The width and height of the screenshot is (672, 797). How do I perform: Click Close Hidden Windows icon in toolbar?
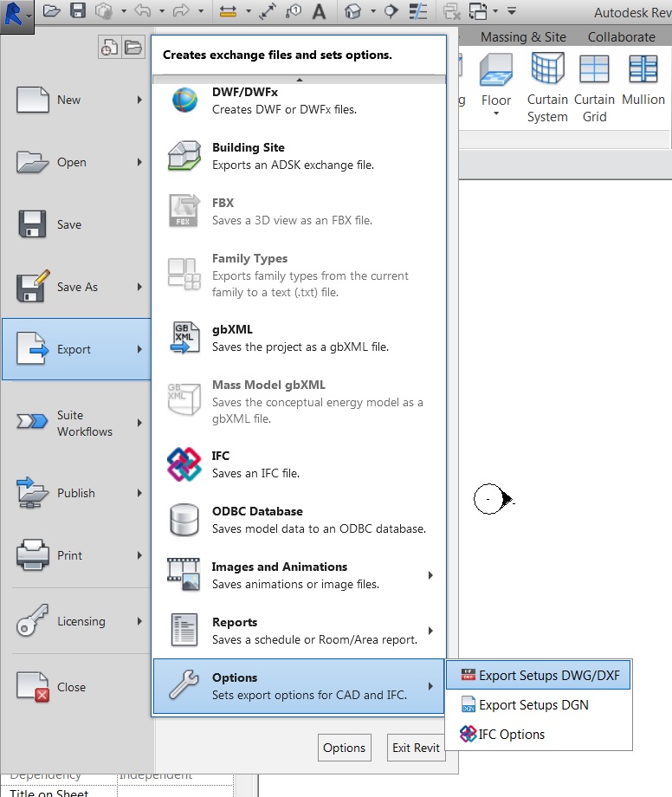pos(451,11)
